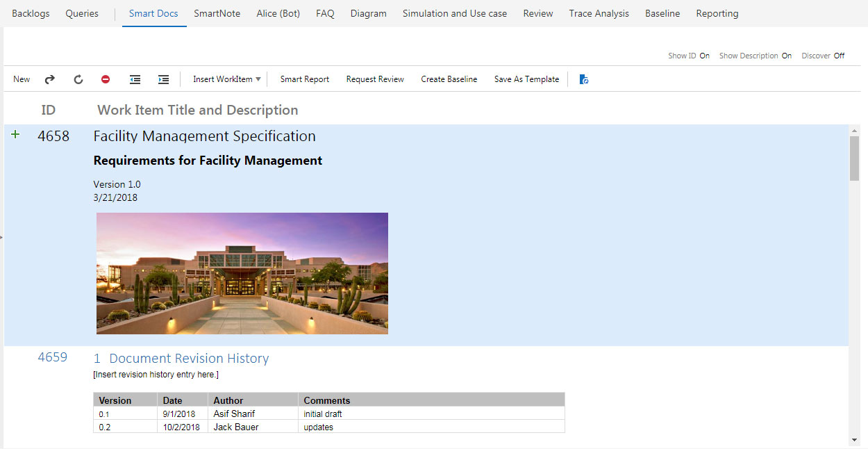Click the red delete circle icon

(x=106, y=79)
